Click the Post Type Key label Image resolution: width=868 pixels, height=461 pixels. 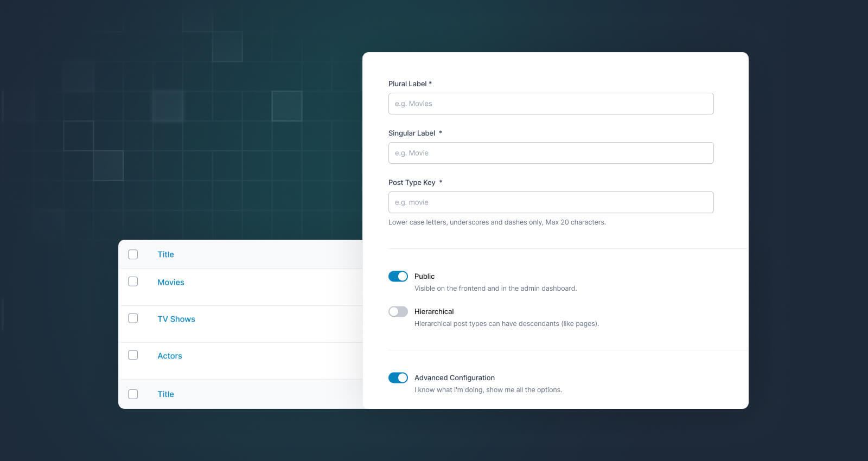click(412, 183)
